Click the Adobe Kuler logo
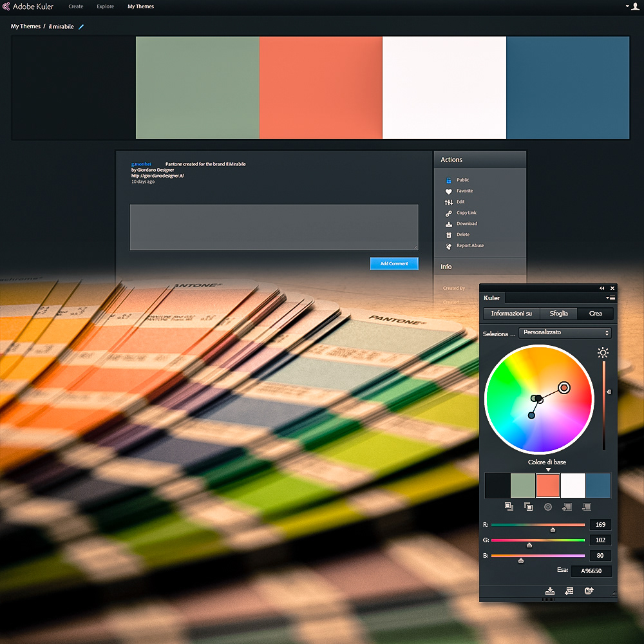Viewport: 644px width, 644px height. point(28,6)
